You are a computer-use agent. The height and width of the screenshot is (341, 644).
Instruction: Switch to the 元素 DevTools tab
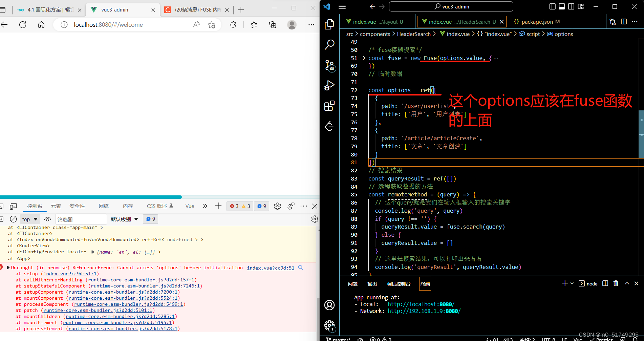tap(56, 206)
